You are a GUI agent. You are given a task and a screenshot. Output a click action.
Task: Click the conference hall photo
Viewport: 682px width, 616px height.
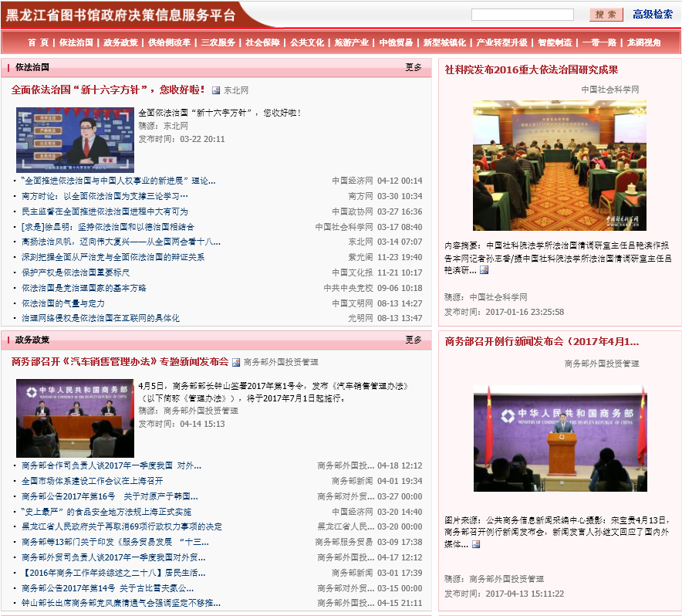[559, 165]
